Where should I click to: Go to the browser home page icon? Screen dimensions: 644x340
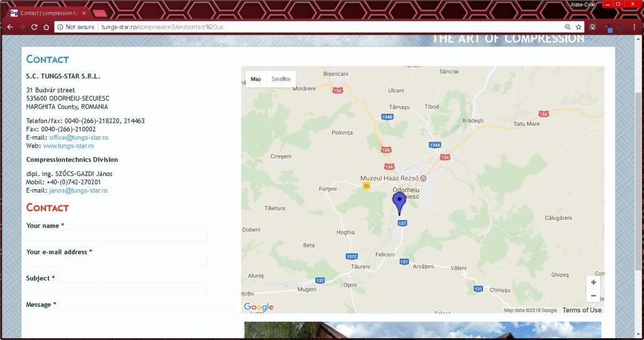47,27
